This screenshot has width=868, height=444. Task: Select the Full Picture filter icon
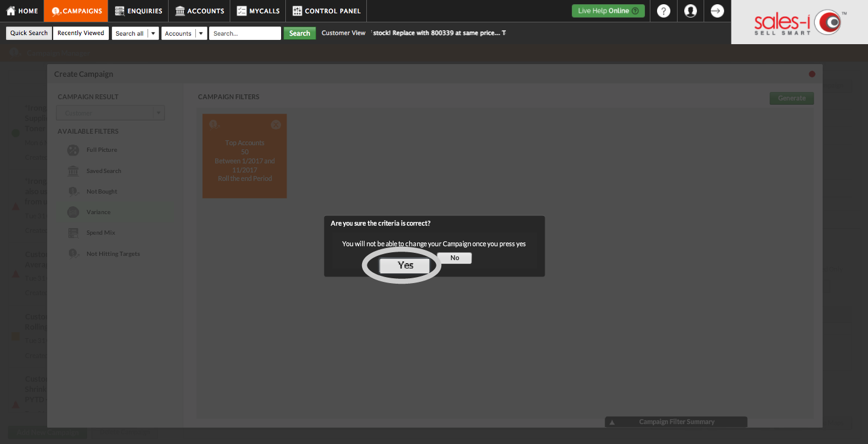click(73, 150)
